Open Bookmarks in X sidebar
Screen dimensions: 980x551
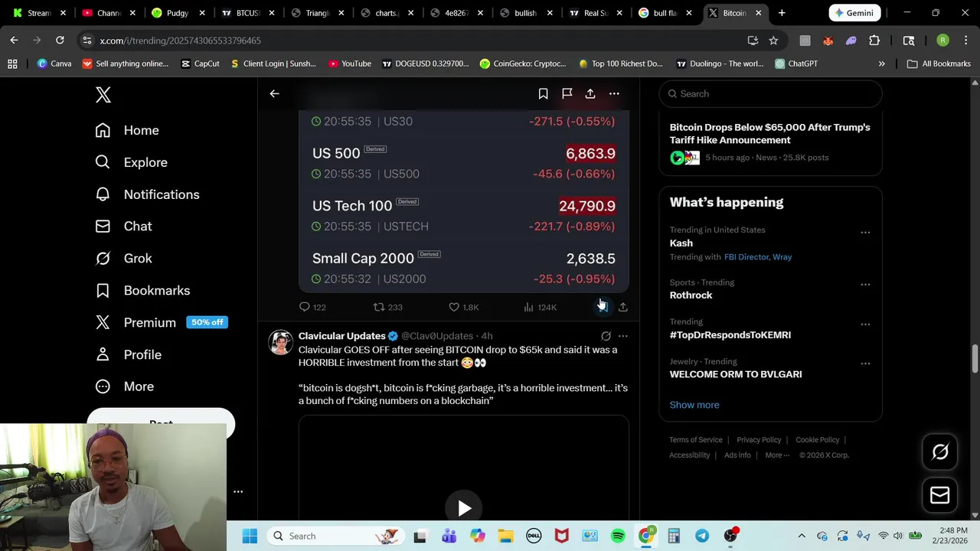pyautogui.click(x=142, y=291)
